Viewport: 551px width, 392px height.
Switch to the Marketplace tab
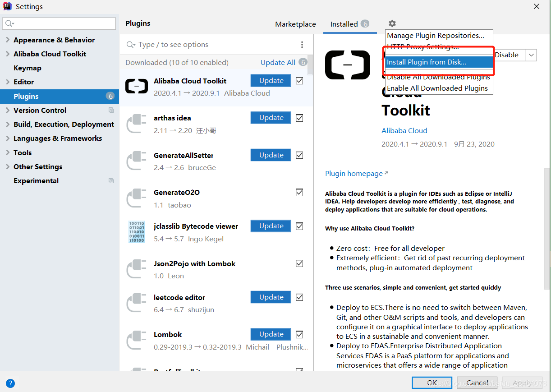295,24
